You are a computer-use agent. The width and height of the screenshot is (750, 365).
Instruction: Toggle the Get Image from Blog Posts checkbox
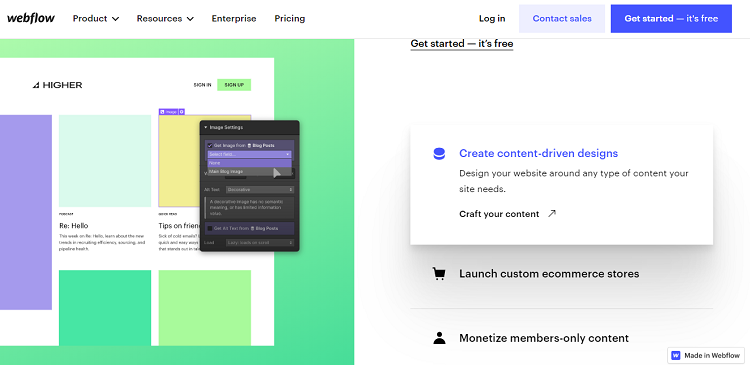pyautogui.click(x=210, y=145)
